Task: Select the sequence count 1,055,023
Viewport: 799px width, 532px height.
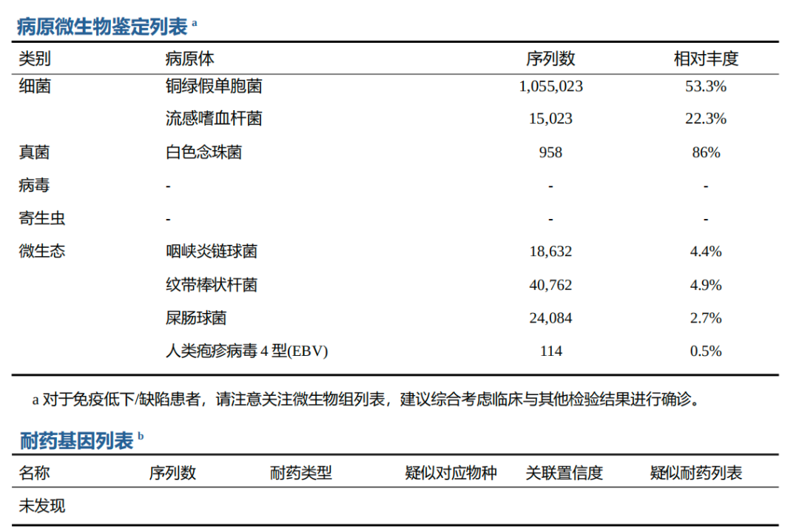Action: click(550, 87)
